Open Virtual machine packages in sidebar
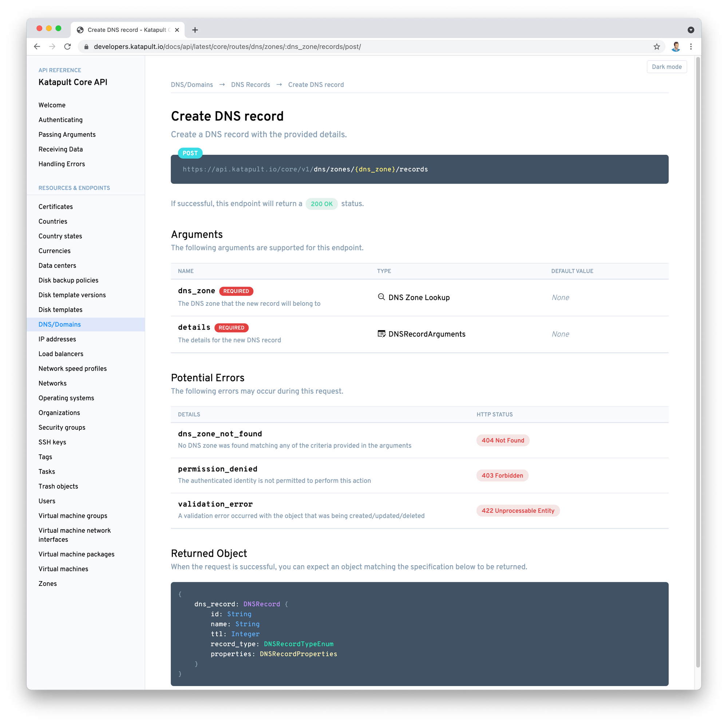 tap(76, 554)
